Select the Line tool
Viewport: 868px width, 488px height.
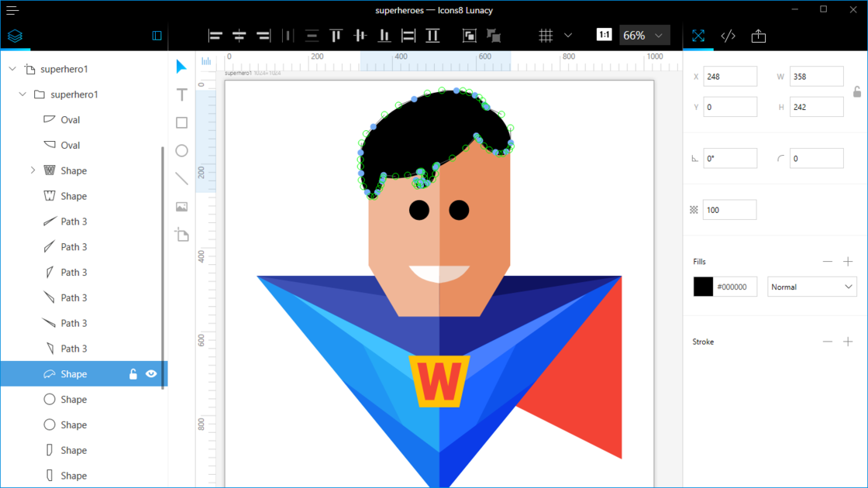(x=181, y=178)
